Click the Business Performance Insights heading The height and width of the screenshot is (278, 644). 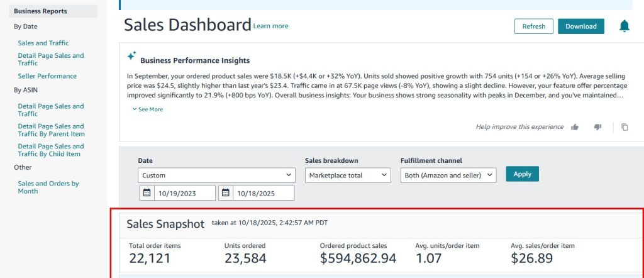click(x=195, y=60)
